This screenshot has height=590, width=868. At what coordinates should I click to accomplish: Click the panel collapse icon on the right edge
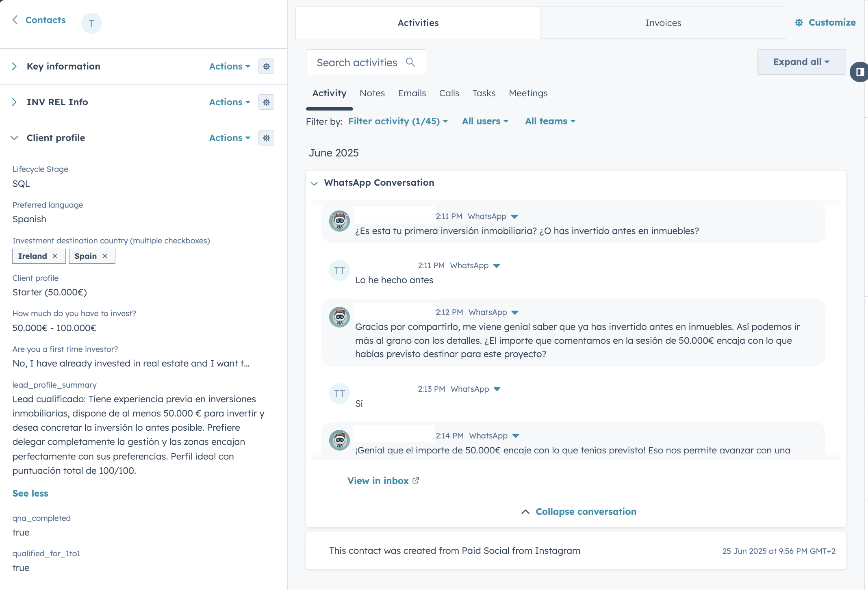tap(861, 72)
